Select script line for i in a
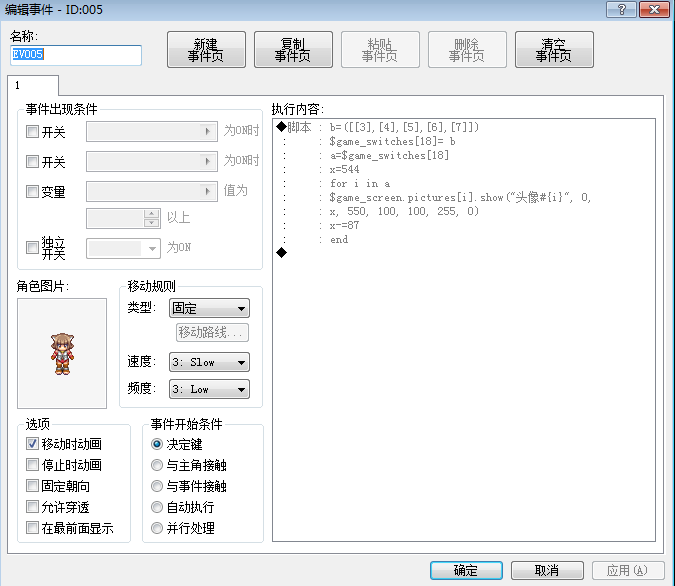The height and width of the screenshot is (586, 675). pos(360,183)
